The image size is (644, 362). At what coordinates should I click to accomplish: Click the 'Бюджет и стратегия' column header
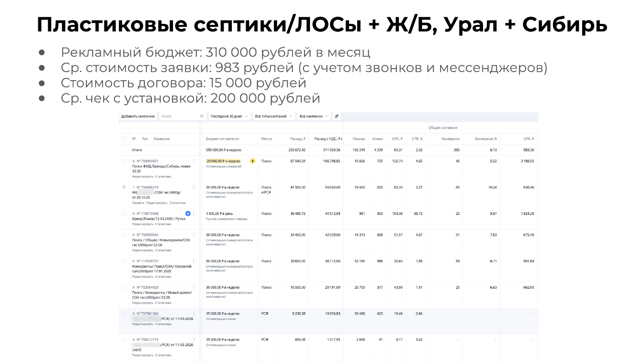point(222,139)
